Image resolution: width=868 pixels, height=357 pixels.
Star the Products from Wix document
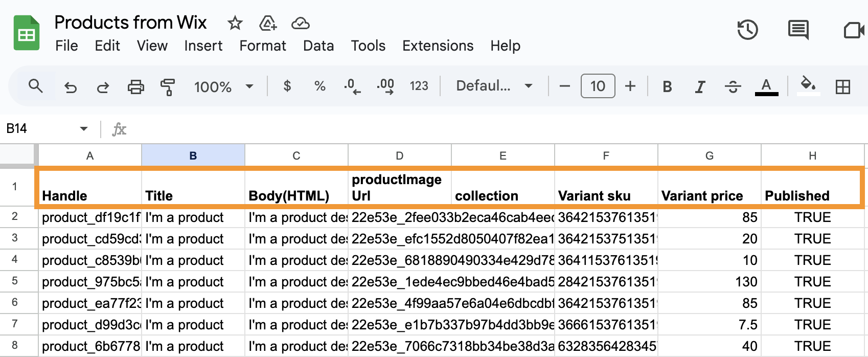[x=235, y=23]
